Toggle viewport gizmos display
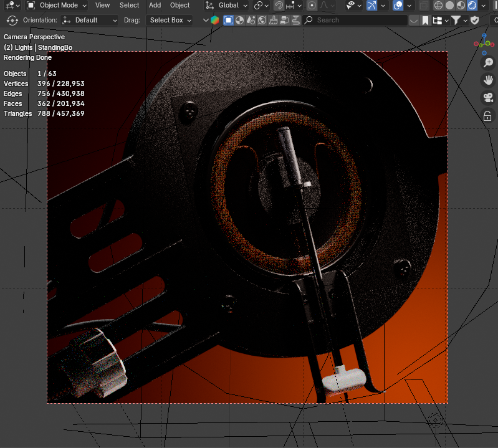Image resolution: width=498 pixels, height=448 pixels. (x=371, y=5)
